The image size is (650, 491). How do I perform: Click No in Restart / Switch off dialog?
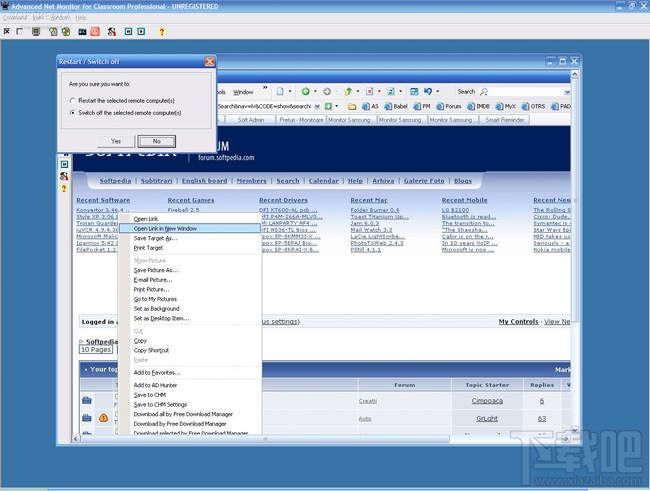(156, 141)
